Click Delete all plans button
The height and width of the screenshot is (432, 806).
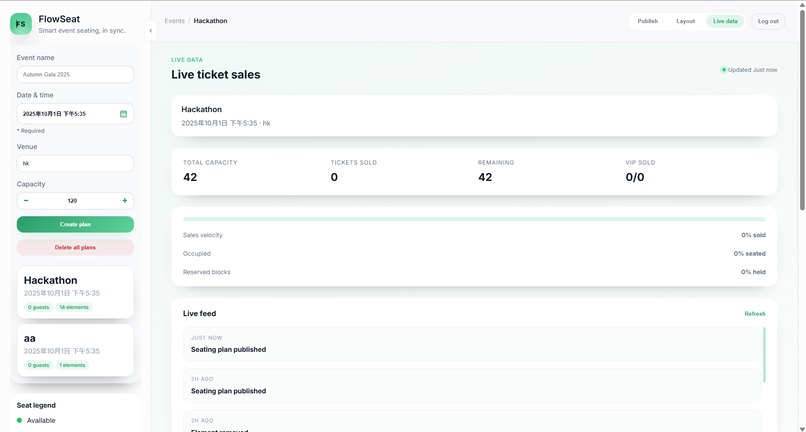[75, 247]
